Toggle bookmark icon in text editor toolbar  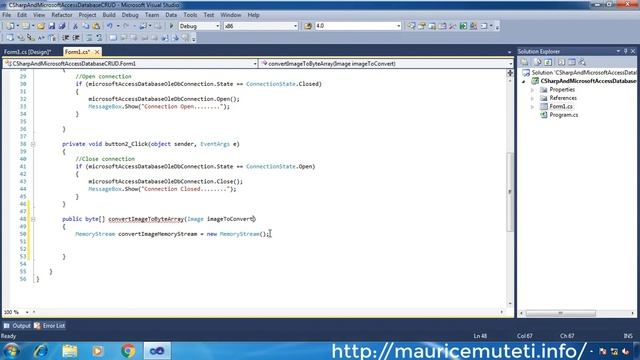pyautogui.click(x=113, y=38)
